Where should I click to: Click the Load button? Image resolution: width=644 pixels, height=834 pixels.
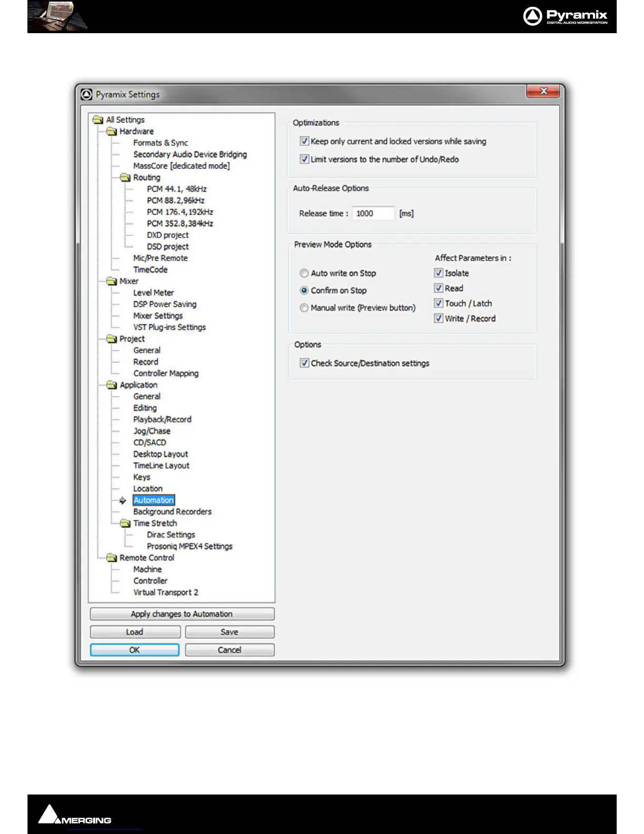pos(135,632)
